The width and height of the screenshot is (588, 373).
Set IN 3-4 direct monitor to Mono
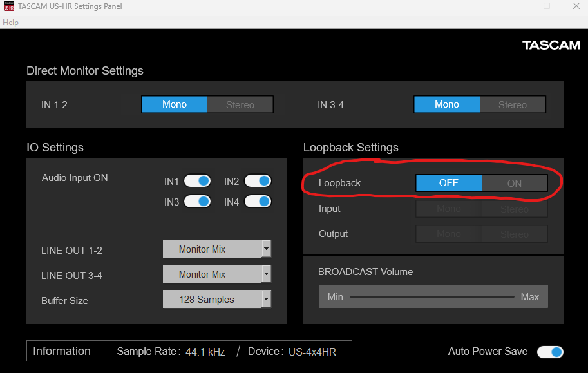click(x=446, y=104)
